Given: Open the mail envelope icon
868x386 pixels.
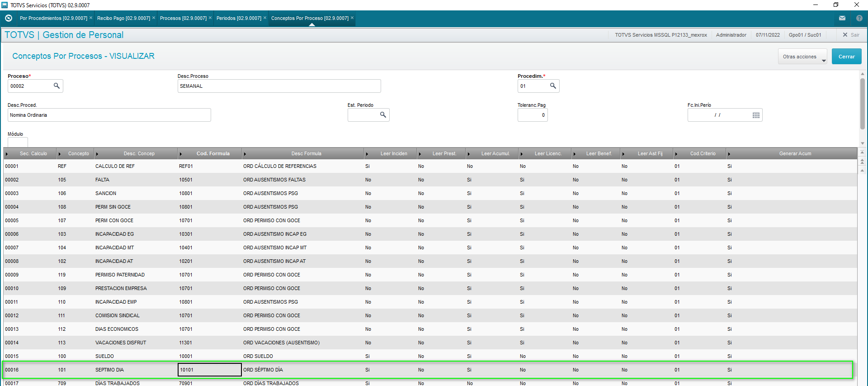Looking at the screenshot, I should point(842,19).
